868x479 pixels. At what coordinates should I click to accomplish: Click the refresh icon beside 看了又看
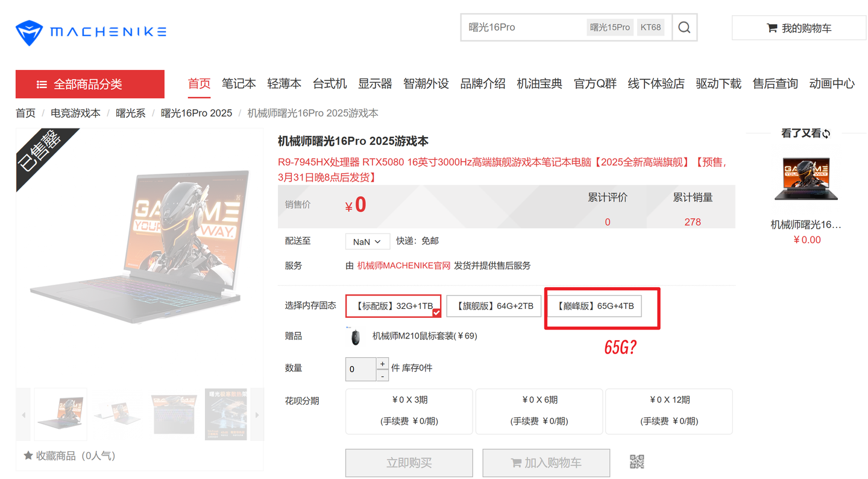pyautogui.click(x=826, y=133)
